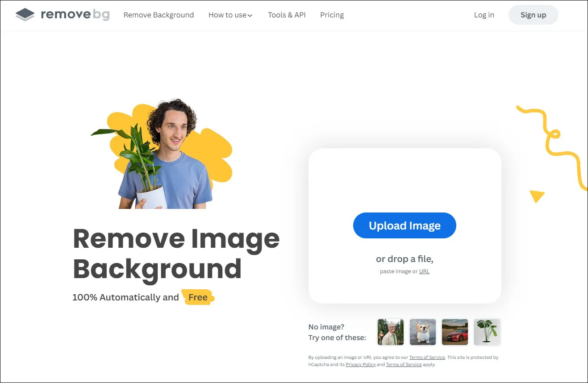Click hero photo of man holding plant
The height and width of the screenshot is (383, 588).
pos(165,156)
